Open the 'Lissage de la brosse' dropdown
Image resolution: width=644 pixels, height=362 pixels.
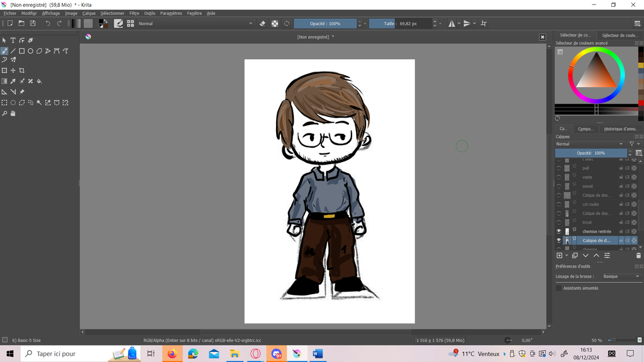(620, 277)
